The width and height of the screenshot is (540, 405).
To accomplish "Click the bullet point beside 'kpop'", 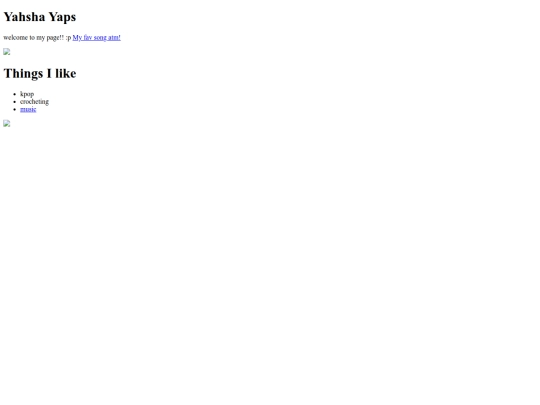I will pyautogui.click(x=14, y=94).
